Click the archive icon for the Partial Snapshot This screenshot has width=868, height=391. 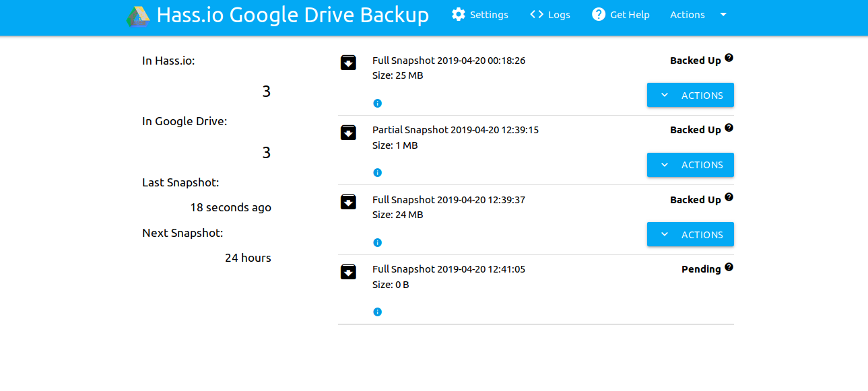[348, 133]
